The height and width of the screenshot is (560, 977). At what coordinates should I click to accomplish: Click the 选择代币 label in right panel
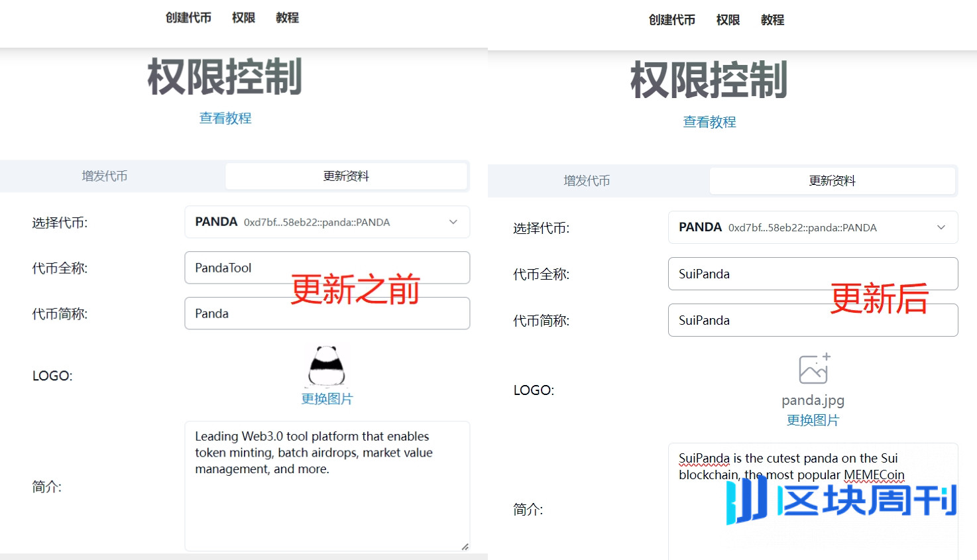542,229
